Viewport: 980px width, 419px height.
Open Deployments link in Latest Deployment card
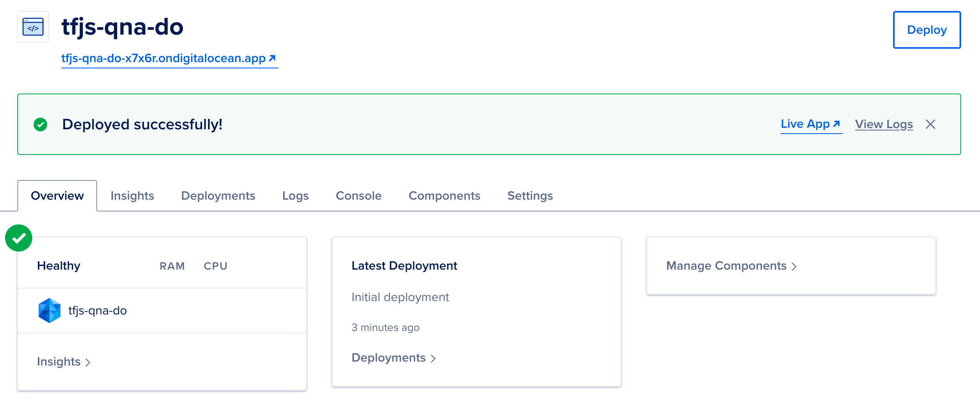[x=394, y=358]
